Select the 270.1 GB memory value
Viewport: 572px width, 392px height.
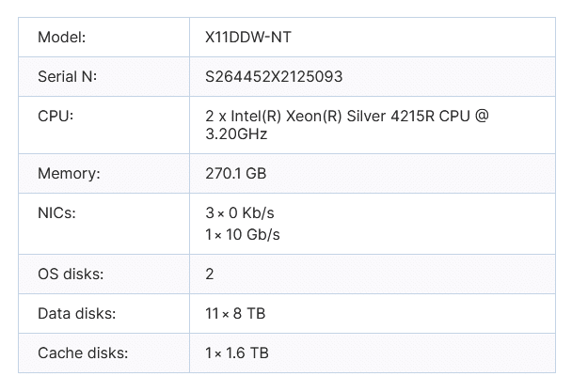tap(235, 174)
